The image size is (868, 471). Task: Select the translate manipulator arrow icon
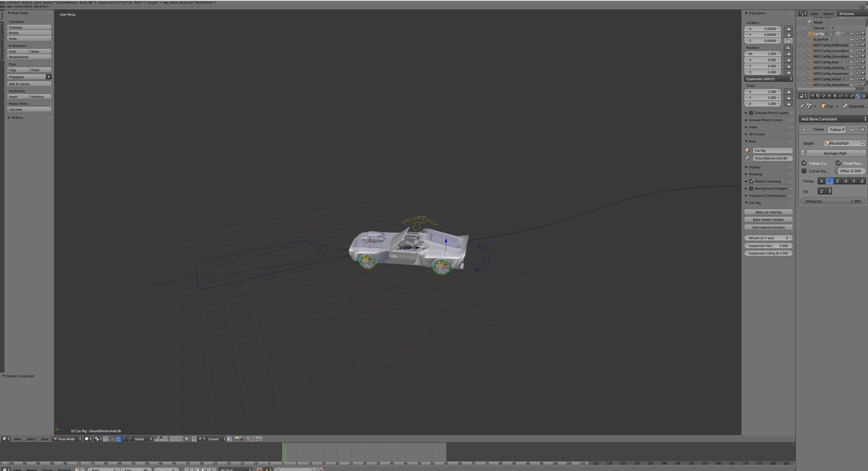point(118,439)
